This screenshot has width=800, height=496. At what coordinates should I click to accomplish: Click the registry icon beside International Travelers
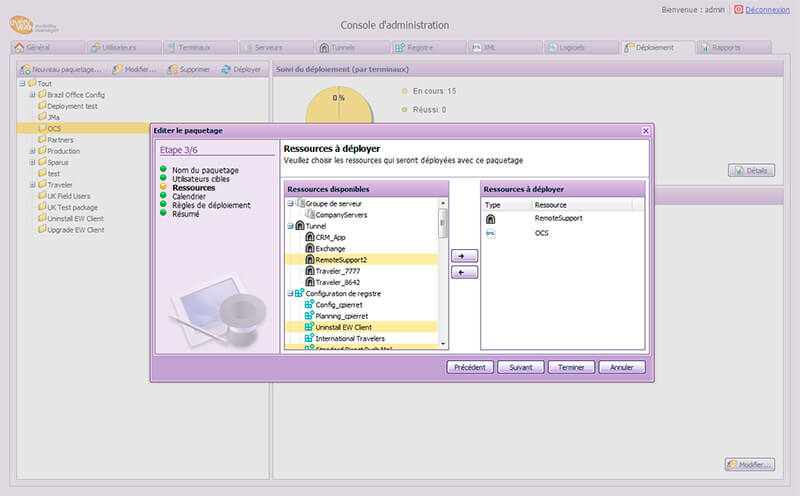tap(309, 338)
